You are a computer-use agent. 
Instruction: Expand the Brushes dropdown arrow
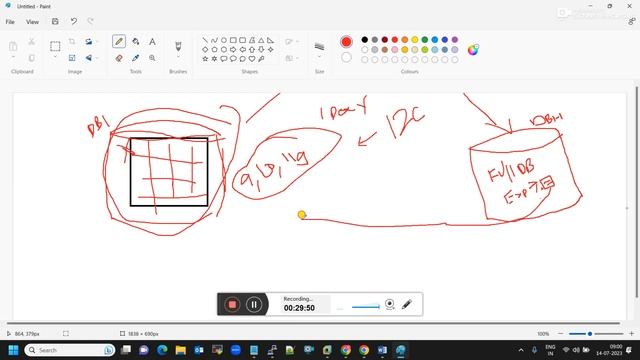178,57
